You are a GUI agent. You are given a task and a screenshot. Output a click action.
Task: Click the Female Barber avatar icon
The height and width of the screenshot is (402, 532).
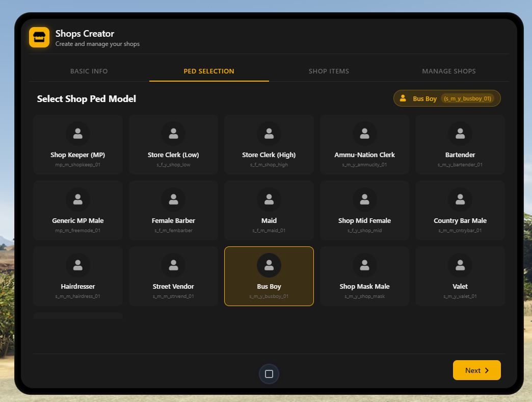[173, 199]
